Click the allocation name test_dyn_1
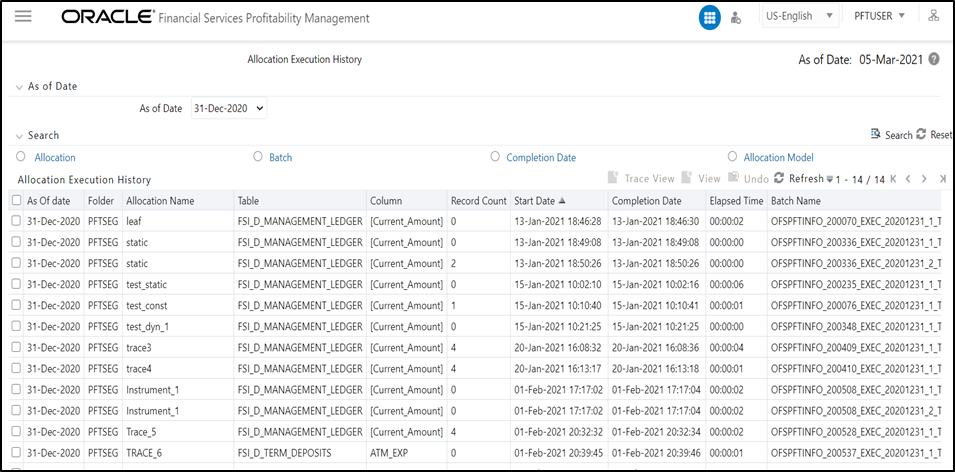 coord(147,326)
